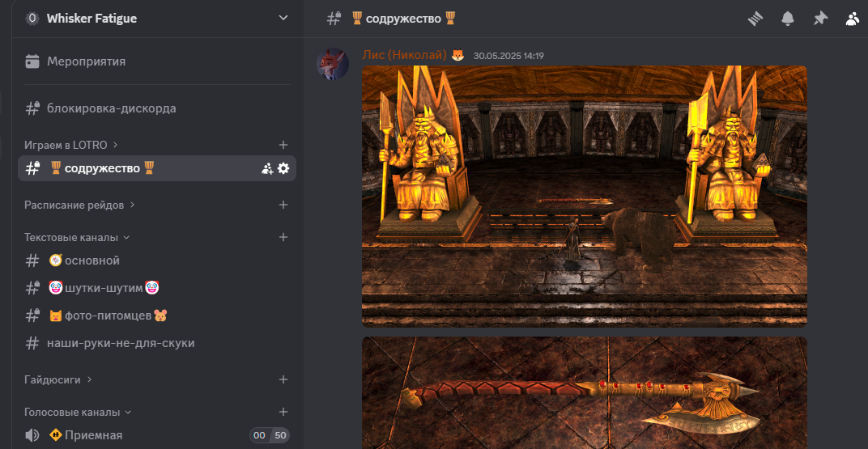Click the notification bell icon

pos(788,19)
